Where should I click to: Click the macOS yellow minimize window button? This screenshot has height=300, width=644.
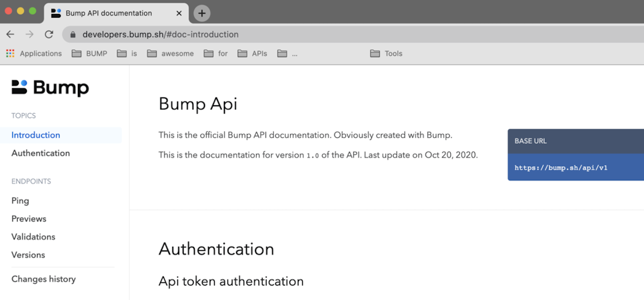(20, 11)
